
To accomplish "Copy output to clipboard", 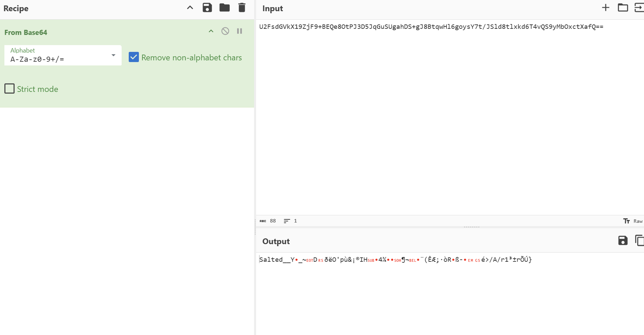I will pyautogui.click(x=639, y=241).
